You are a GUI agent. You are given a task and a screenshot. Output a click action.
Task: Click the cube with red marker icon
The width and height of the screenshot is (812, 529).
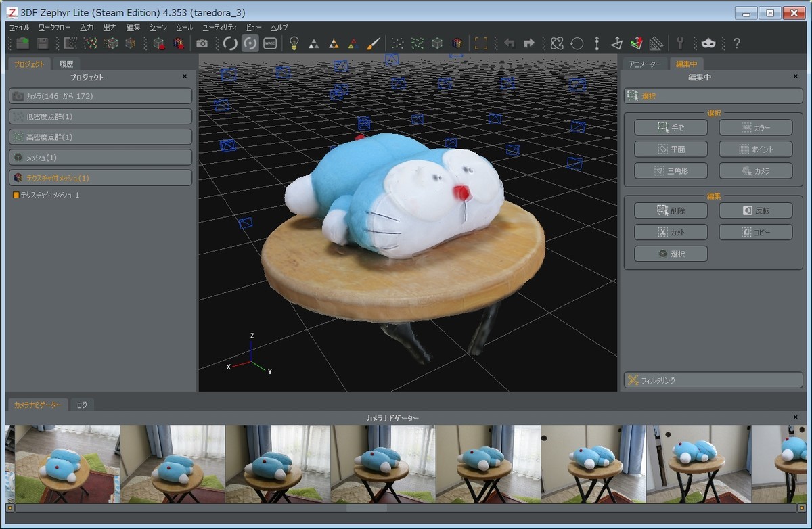click(x=159, y=43)
